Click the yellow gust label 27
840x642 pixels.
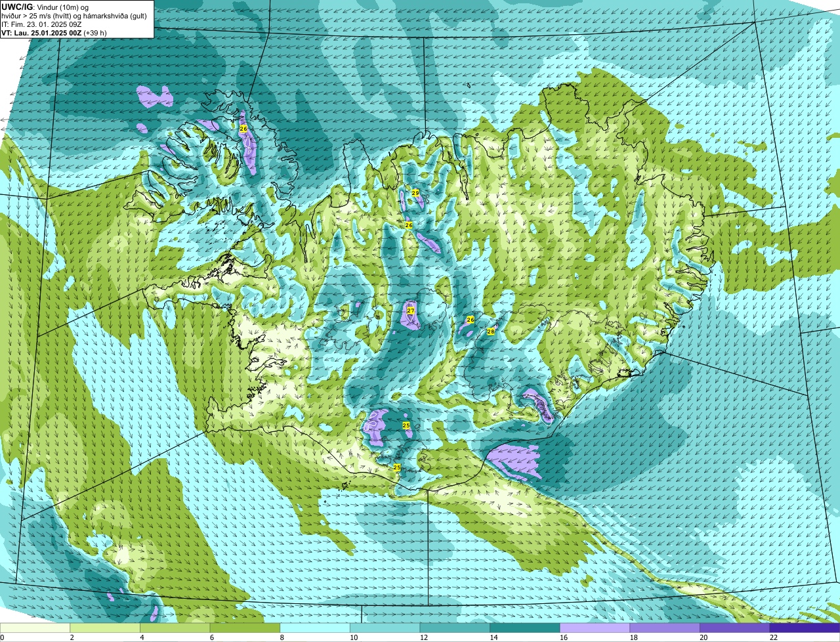click(411, 310)
